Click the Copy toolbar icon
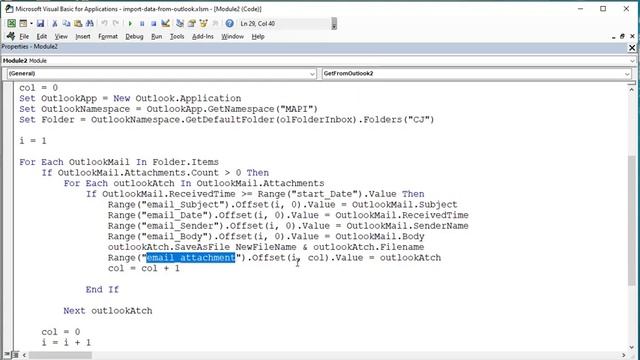The width and height of the screenshot is (640, 360). pyautogui.click(x=66, y=24)
